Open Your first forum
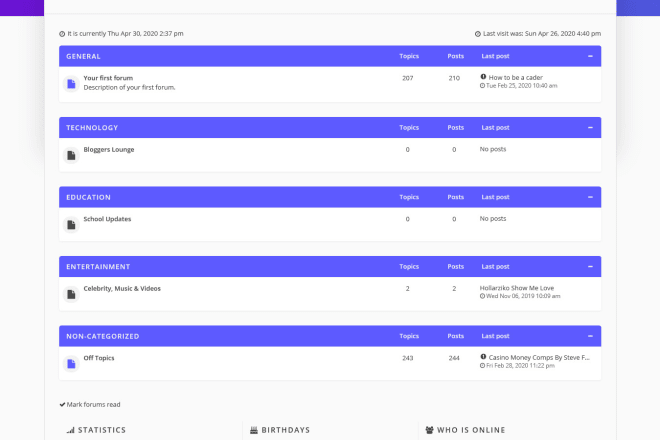This screenshot has height=440, width=660. point(108,78)
